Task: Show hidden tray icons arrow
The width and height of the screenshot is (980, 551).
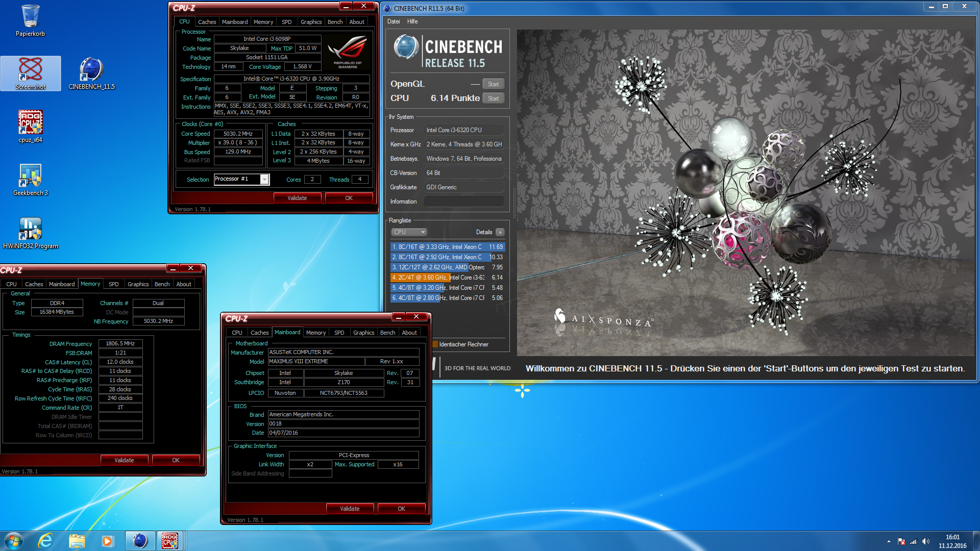Action: [x=889, y=541]
